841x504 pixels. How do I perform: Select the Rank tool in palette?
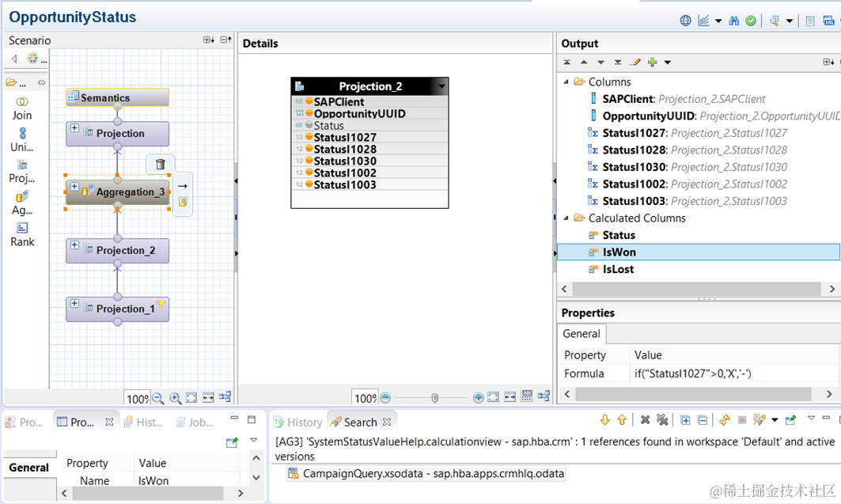[22, 235]
